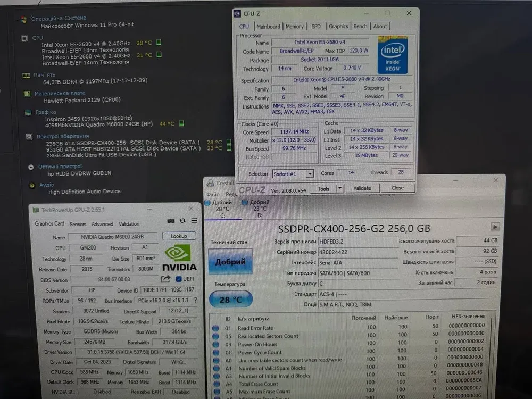Click the Intel Xeon logo in CPU-Z
Screen dimensions: 532x399
tap(393, 55)
